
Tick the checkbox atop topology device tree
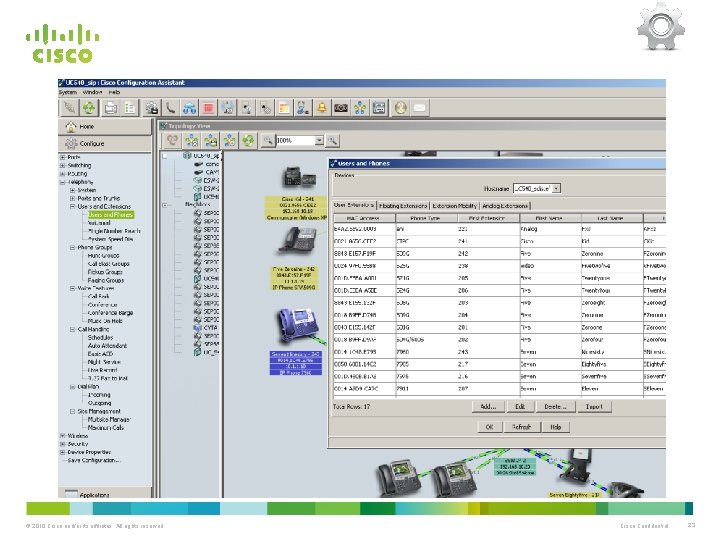[165, 156]
